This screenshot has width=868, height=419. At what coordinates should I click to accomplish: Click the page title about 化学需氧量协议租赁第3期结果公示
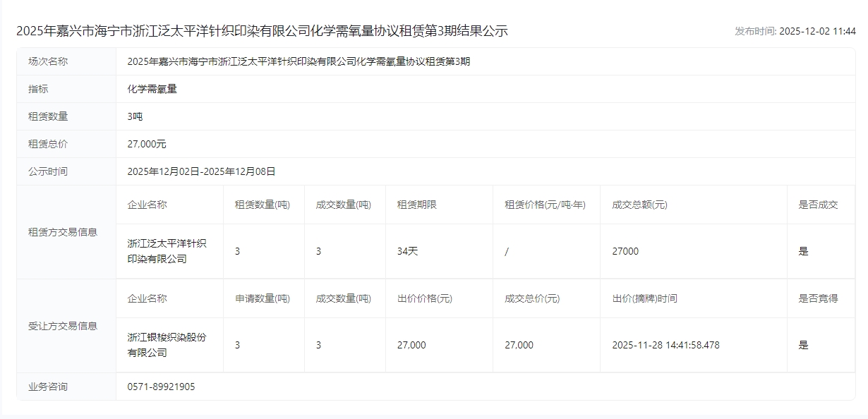[x=262, y=31]
